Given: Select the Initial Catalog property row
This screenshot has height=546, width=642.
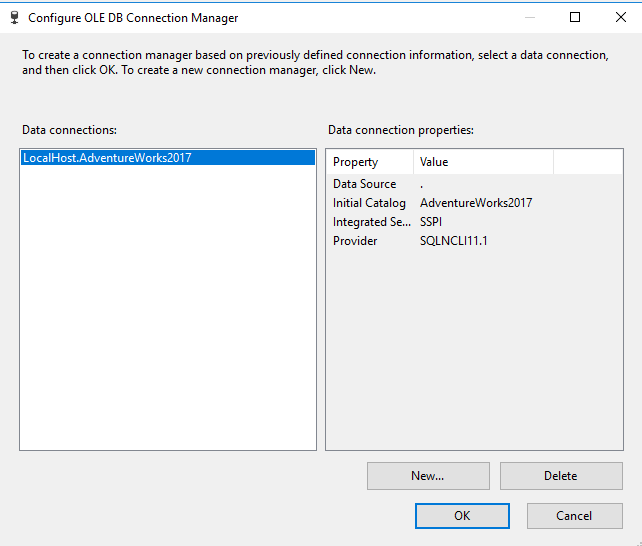Looking at the screenshot, I should [x=369, y=203].
